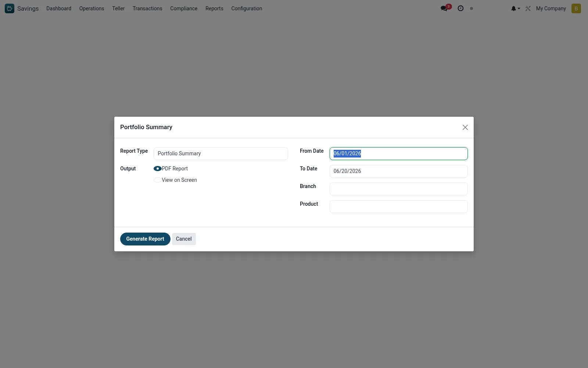Screen dimensions: 588x368
Task: Click the Generate Report button
Action: (145, 239)
